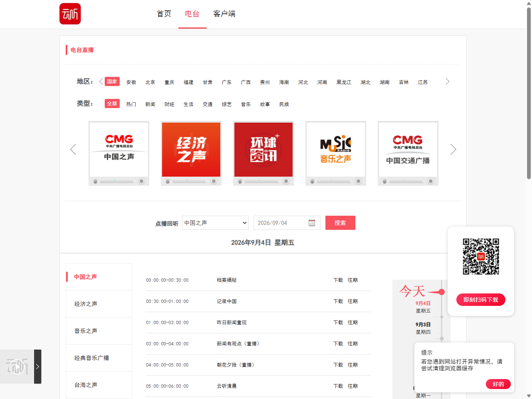
Task: Play the 经济之声 station card
Action: [x=191, y=153]
